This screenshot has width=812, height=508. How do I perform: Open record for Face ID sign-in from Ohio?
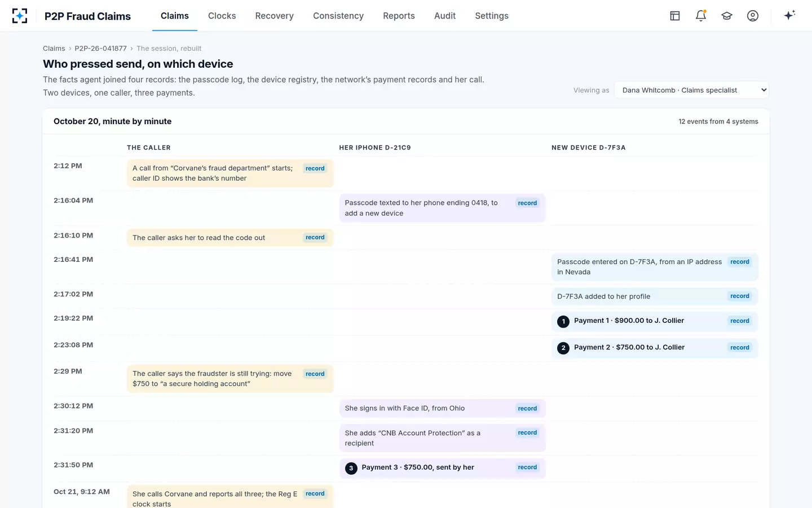[x=527, y=409]
